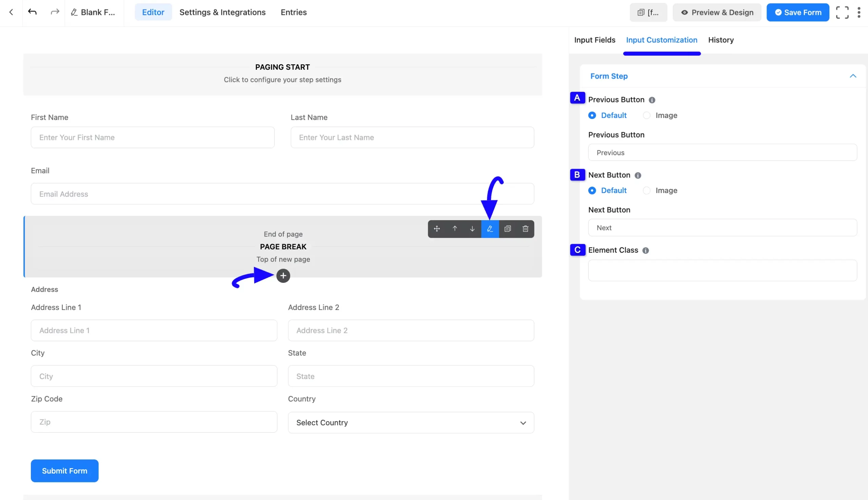
Task: Delete the page break with trash icon
Action: pyautogui.click(x=525, y=229)
